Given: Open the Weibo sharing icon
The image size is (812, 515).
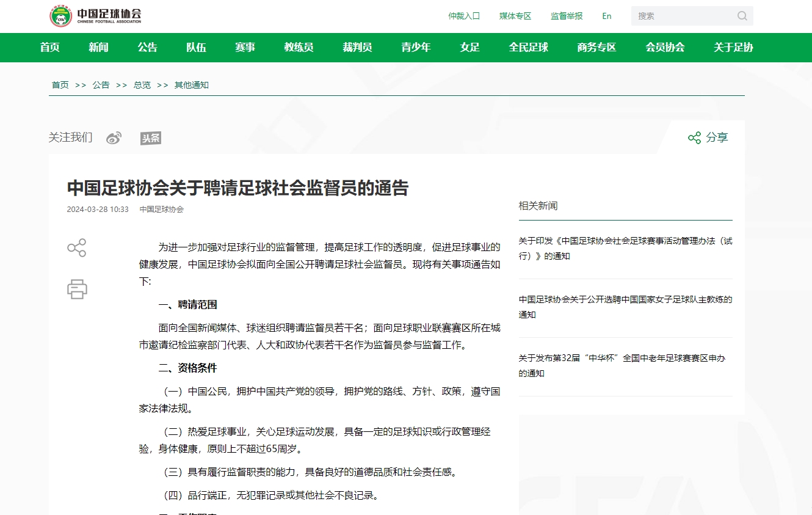Looking at the screenshot, I should coord(114,137).
